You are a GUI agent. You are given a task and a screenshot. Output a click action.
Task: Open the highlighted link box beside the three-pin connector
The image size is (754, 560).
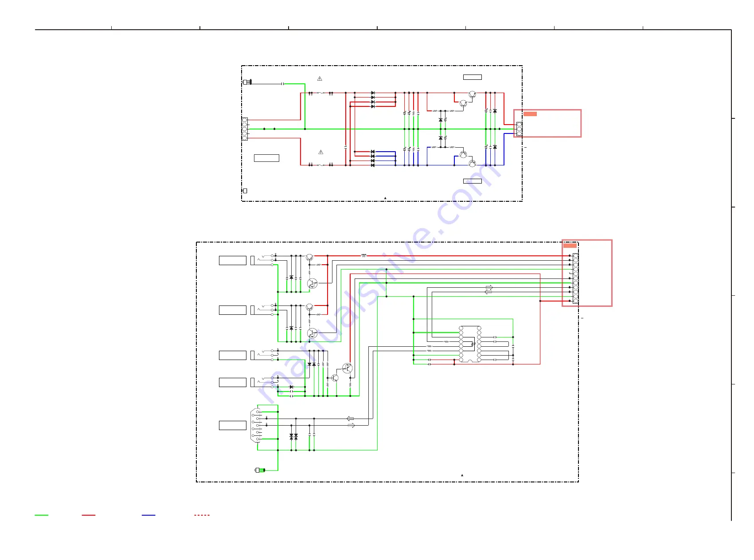pyautogui.click(x=547, y=123)
